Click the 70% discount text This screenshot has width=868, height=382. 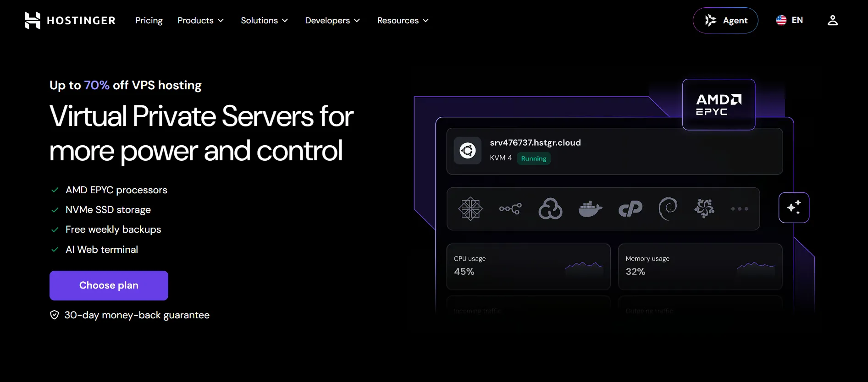click(97, 85)
